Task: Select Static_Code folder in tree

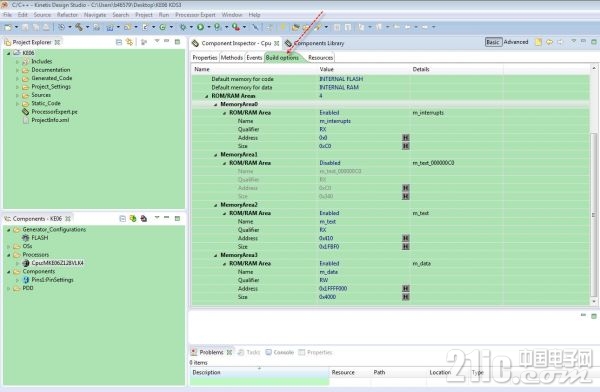Action: [46, 103]
